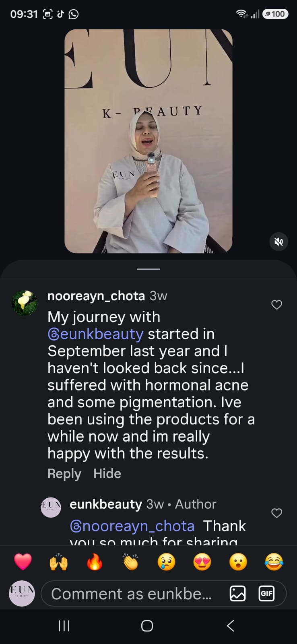Viewport: 297px width, 644px height.
Task: Focus the 'Comment as eunkbe...' input field
Action: click(163, 594)
